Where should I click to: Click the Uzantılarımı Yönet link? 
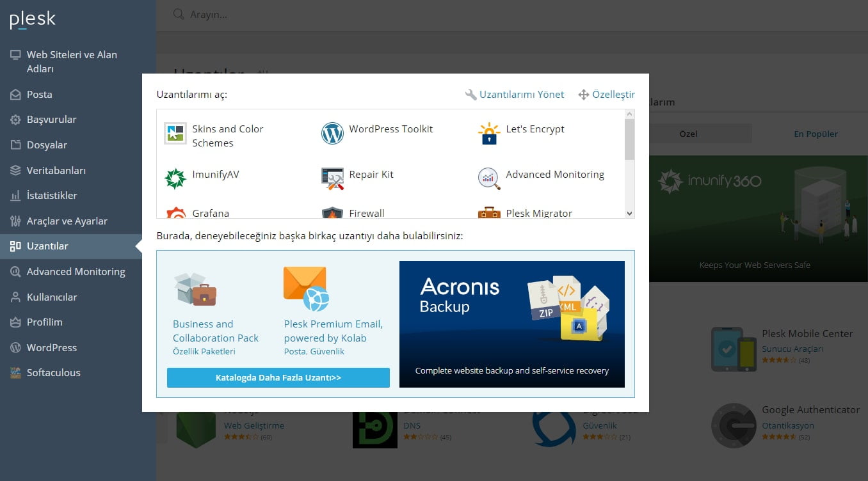(522, 95)
